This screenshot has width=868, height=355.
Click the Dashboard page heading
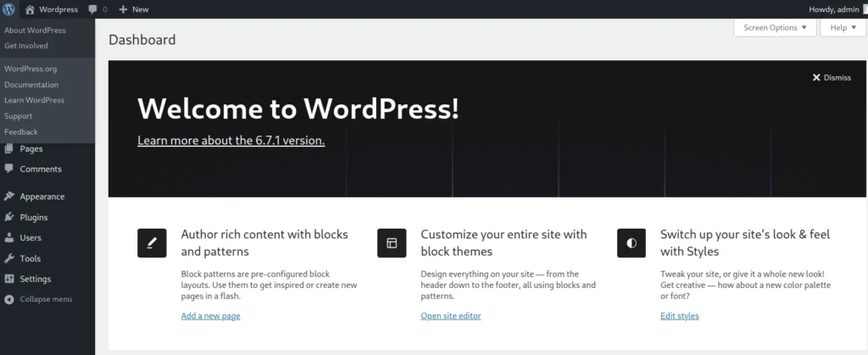(x=142, y=40)
